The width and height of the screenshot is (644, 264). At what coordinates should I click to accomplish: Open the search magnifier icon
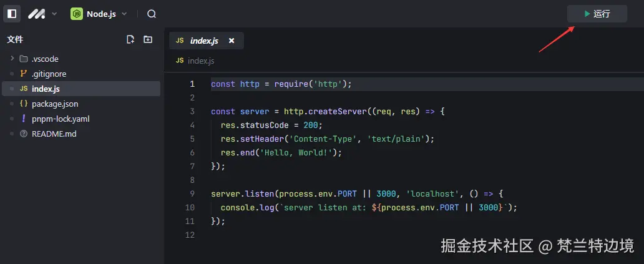pos(152,14)
